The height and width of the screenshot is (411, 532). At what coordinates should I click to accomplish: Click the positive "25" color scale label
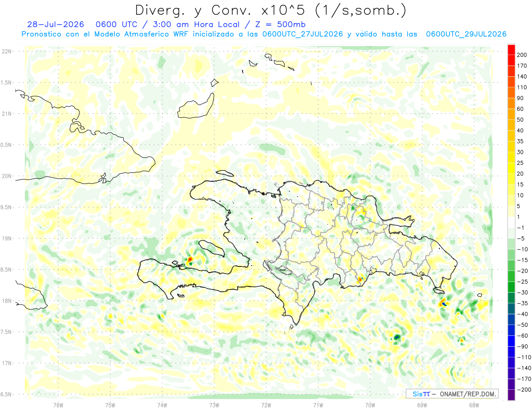click(521, 163)
